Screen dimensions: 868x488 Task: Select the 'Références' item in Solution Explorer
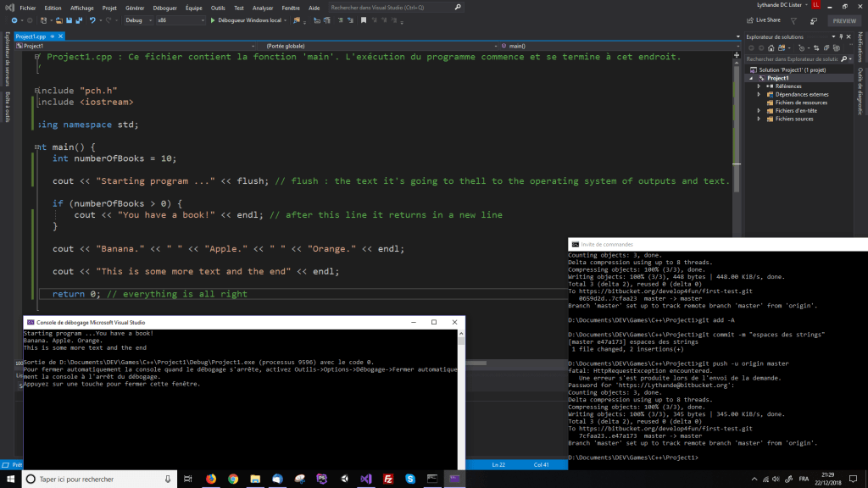pyautogui.click(x=789, y=86)
